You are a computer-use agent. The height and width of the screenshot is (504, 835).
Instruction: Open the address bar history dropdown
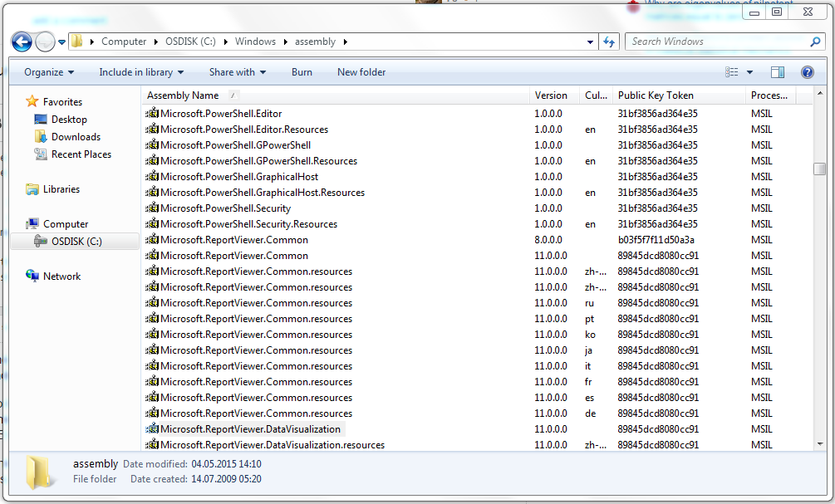point(590,42)
